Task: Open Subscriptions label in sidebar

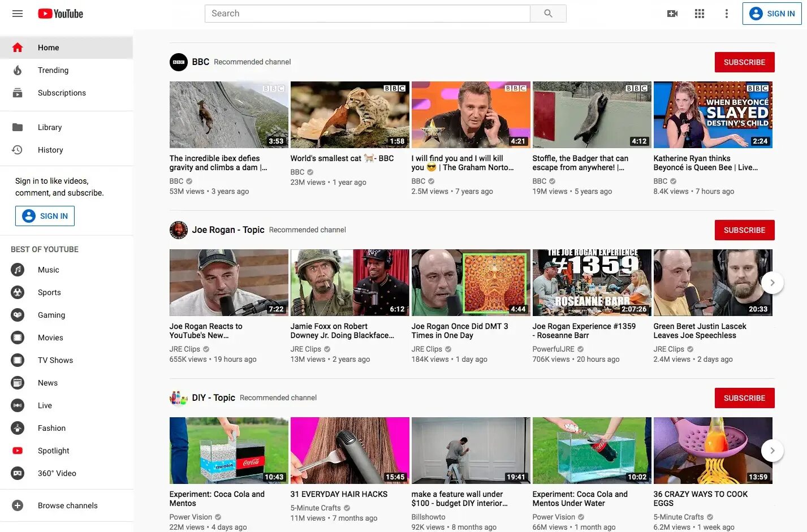Action: tap(62, 93)
